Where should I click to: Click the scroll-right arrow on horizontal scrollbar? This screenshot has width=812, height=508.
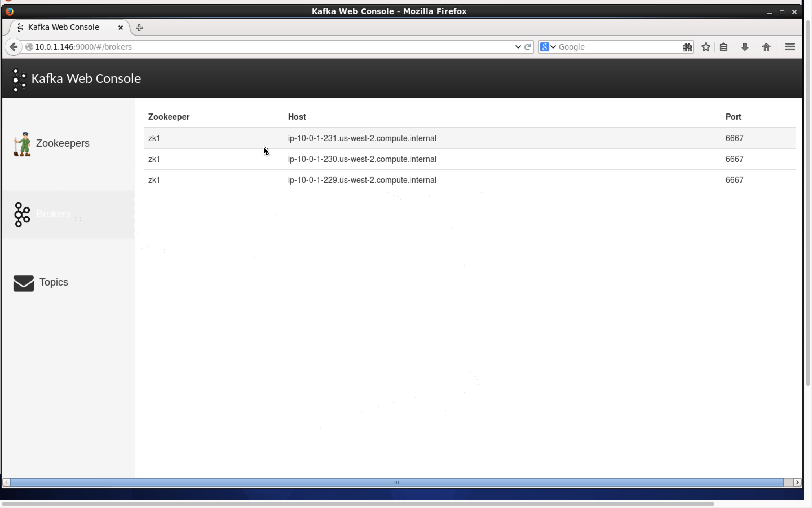pyautogui.click(x=797, y=482)
